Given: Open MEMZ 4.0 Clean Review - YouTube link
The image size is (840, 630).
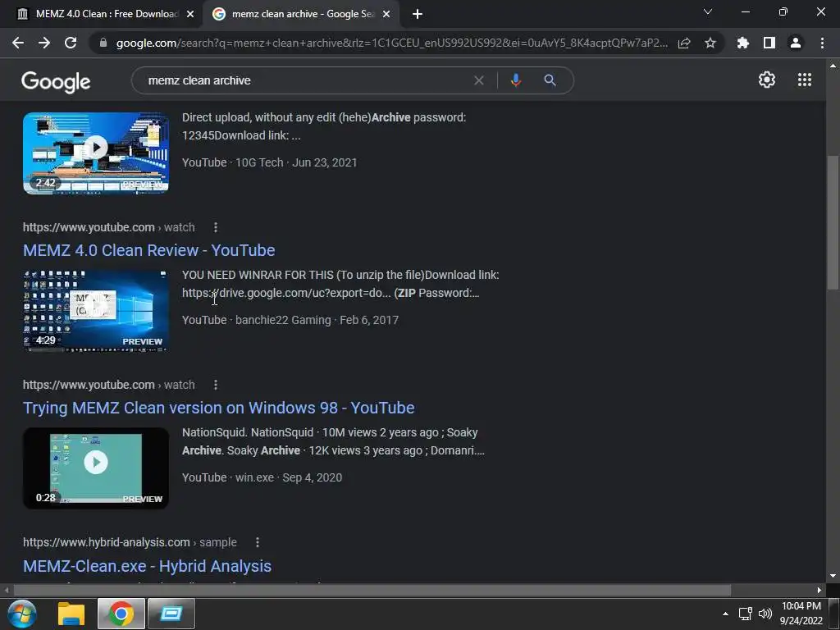Looking at the screenshot, I should [x=149, y=250].
